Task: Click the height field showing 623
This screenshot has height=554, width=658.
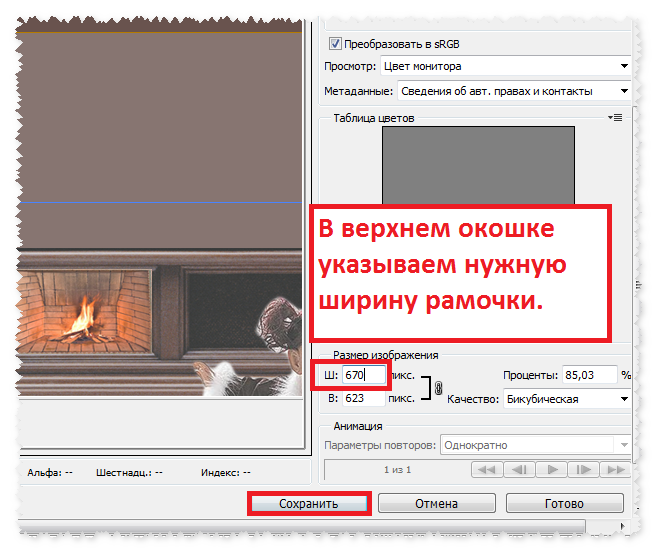Action: point(363,398)
